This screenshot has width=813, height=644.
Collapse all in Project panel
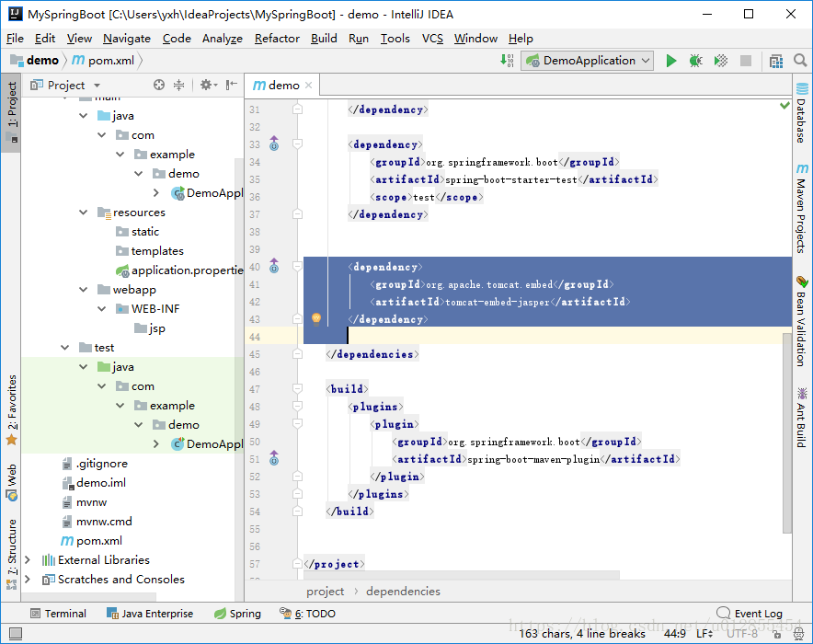[179, 85]
